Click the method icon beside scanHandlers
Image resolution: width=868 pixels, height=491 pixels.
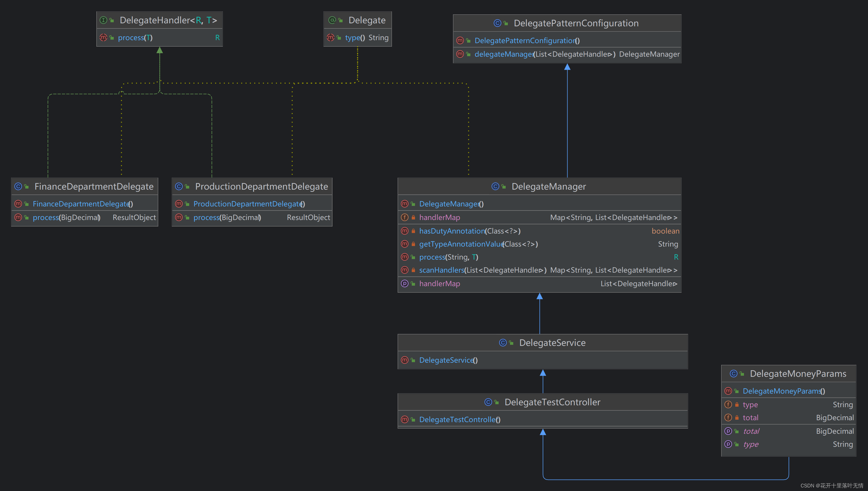coord(404,270)
